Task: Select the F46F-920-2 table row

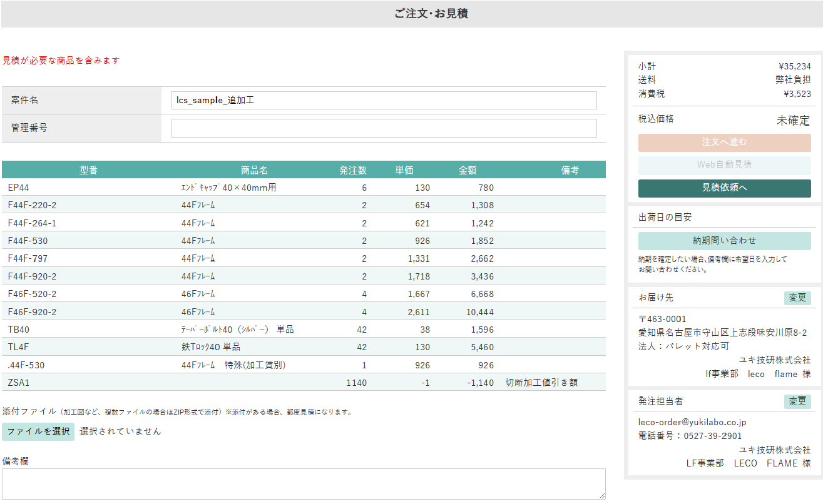Action: (303, 312)
